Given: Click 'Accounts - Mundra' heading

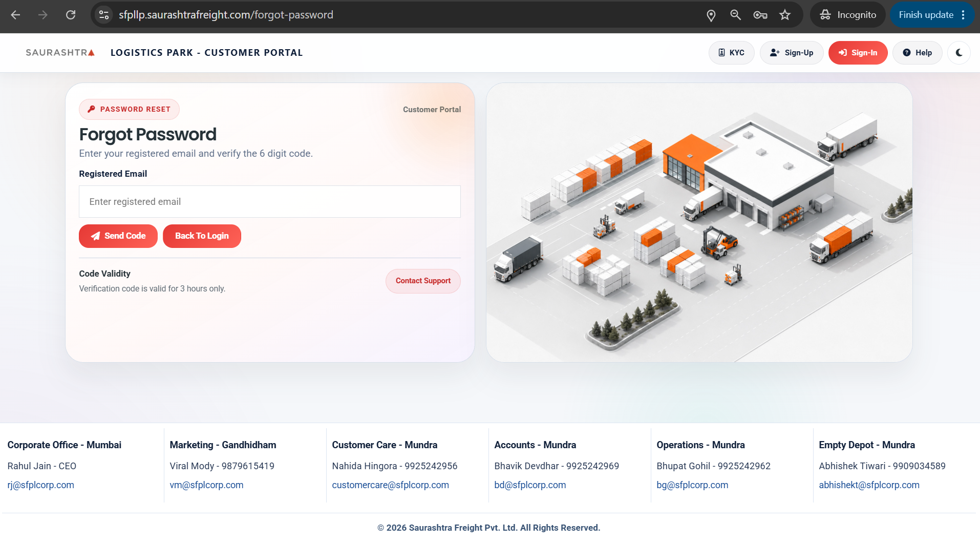Looking at the screenshot, I should [x=536, y=445].
